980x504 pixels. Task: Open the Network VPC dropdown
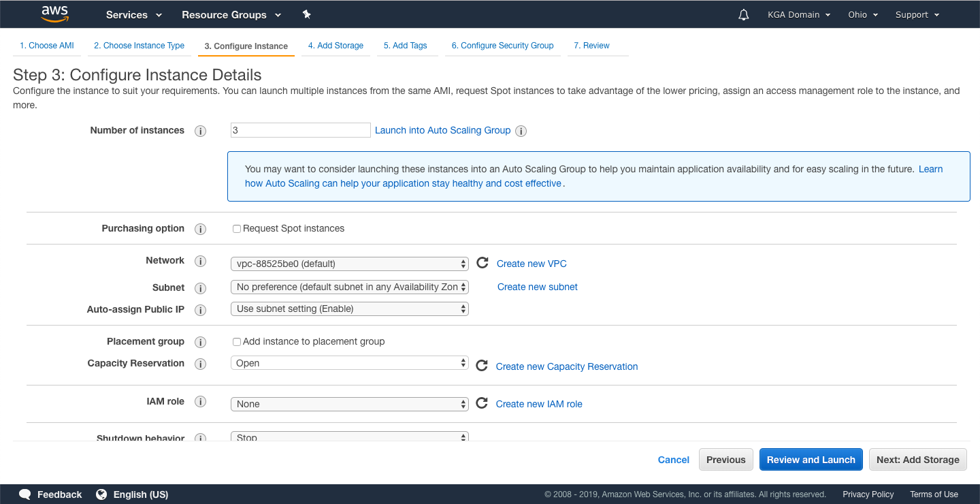point(350,264)
